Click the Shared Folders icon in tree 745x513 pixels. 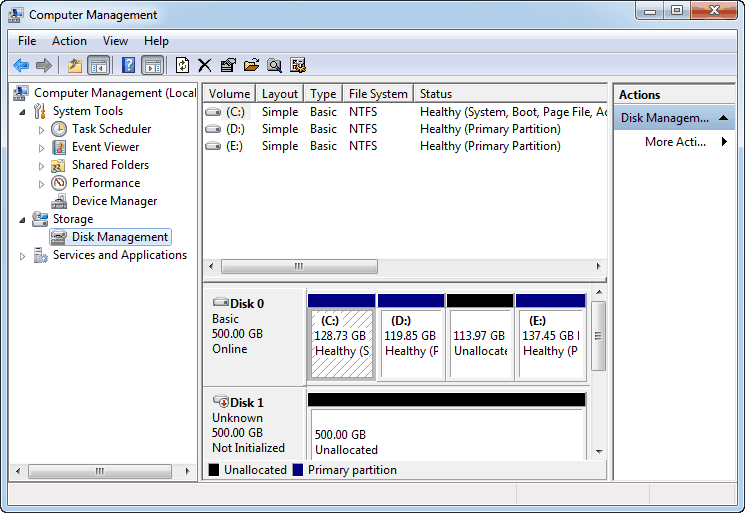point(58,165)
